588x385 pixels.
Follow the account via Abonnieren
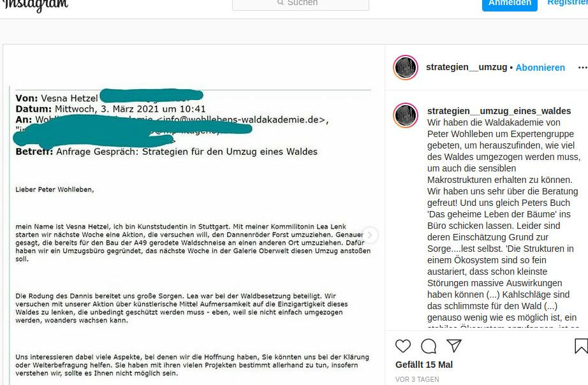click(540, 68)
